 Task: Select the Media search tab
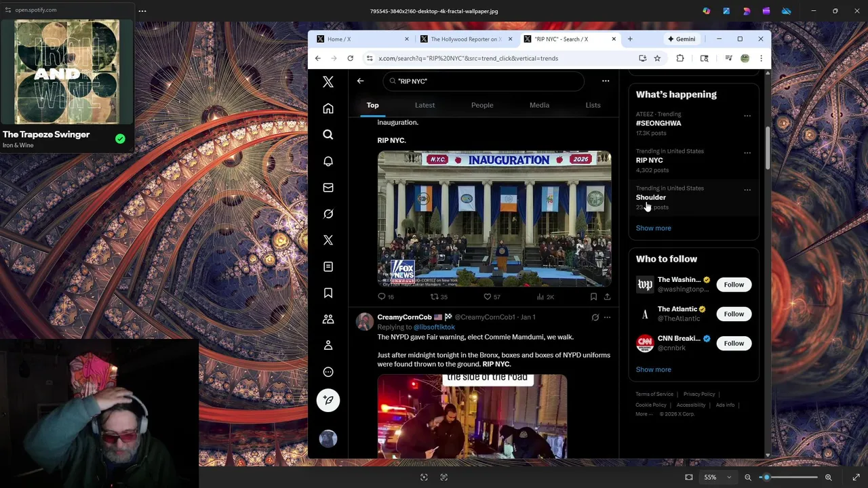pyautogui.click(x=539, y=105)
